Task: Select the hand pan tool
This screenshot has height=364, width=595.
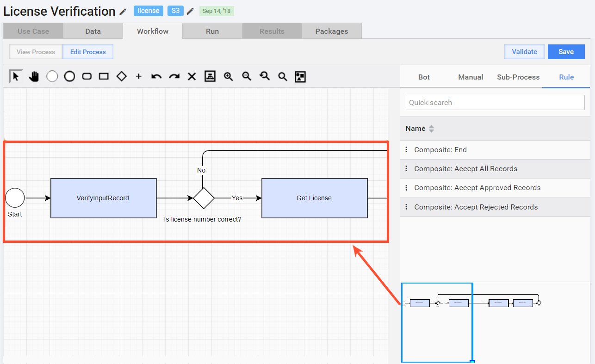Action: click(34, 77)
